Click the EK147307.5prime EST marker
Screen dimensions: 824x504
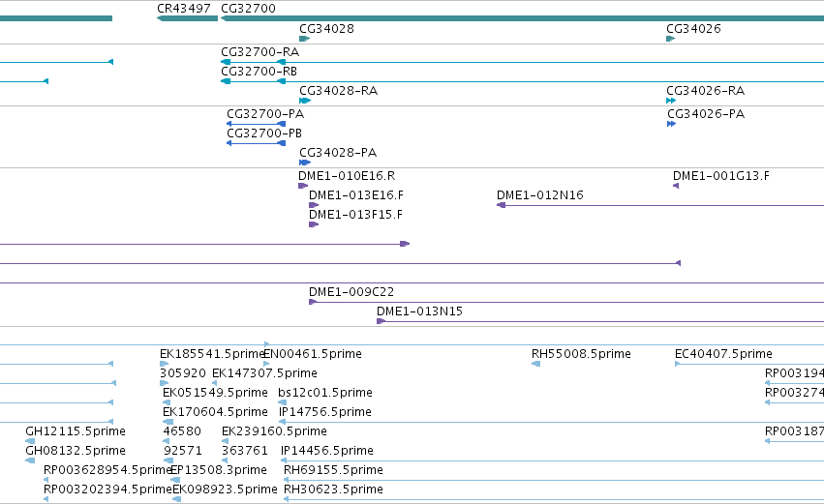click(214, 383)
